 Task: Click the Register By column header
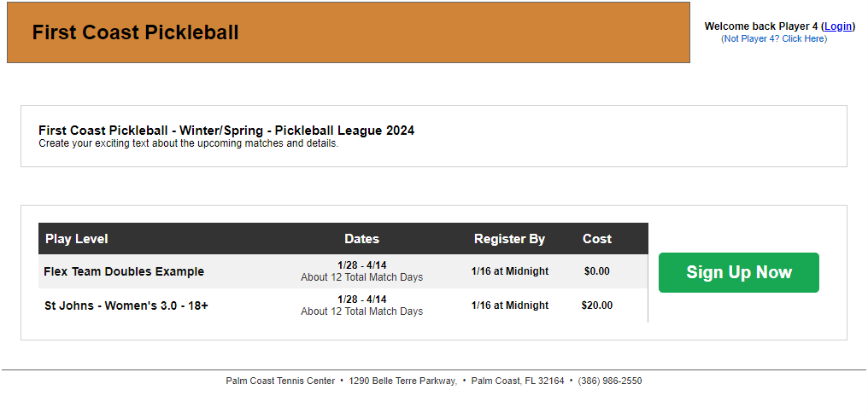coord(509,239)
